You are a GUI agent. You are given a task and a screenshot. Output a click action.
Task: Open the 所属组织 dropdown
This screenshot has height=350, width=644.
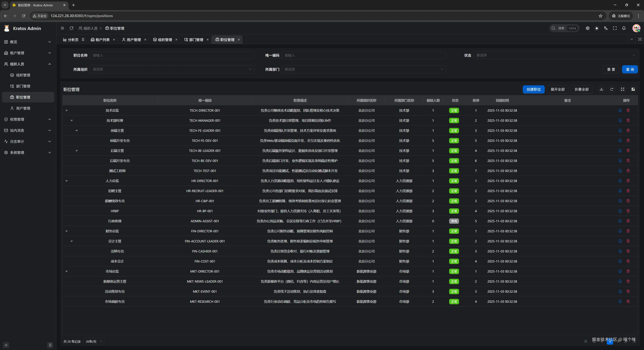coord(172,69)
